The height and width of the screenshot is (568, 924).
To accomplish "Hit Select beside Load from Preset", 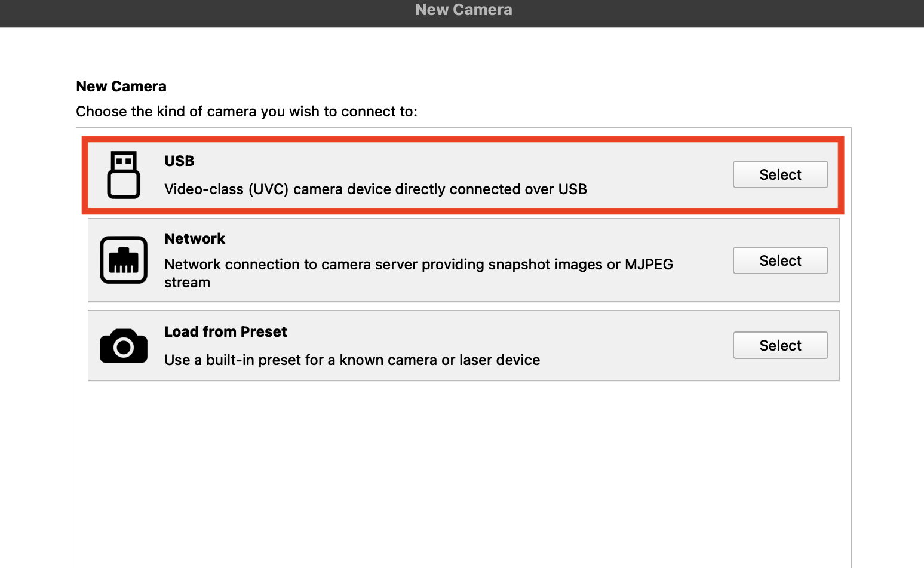I will [780, 345].
